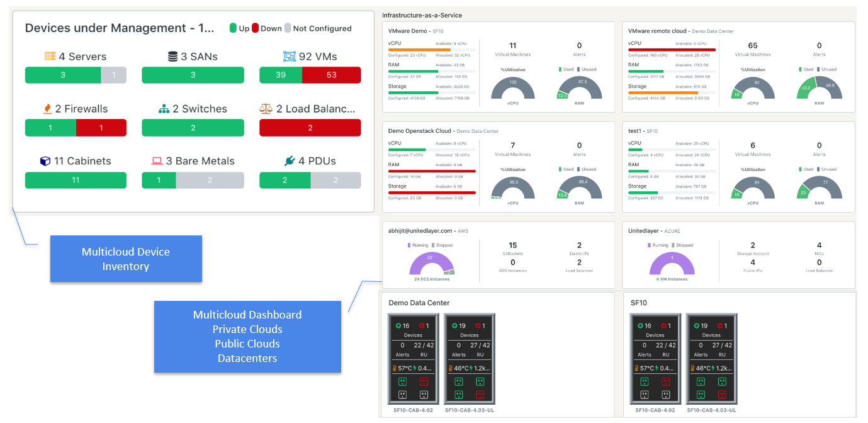This screenshot has width=868, height=423.
Task: Click red outlet icon in Demo Data Center SF10-CAB-4.02
Action: point(424,381)
